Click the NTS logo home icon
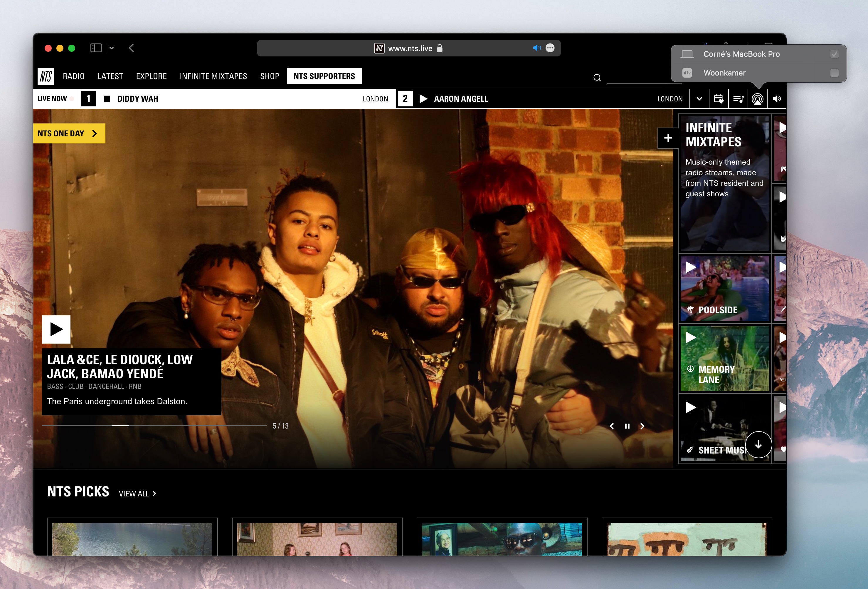Screen dimensions: 868x589 point(46,76)
